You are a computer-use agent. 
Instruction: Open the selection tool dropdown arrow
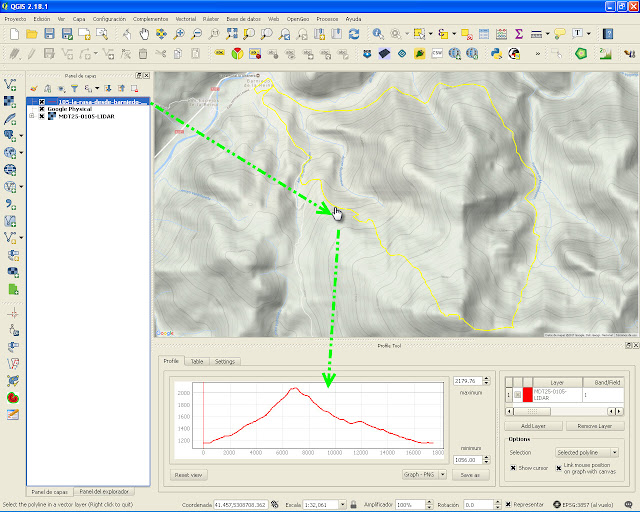431,34
